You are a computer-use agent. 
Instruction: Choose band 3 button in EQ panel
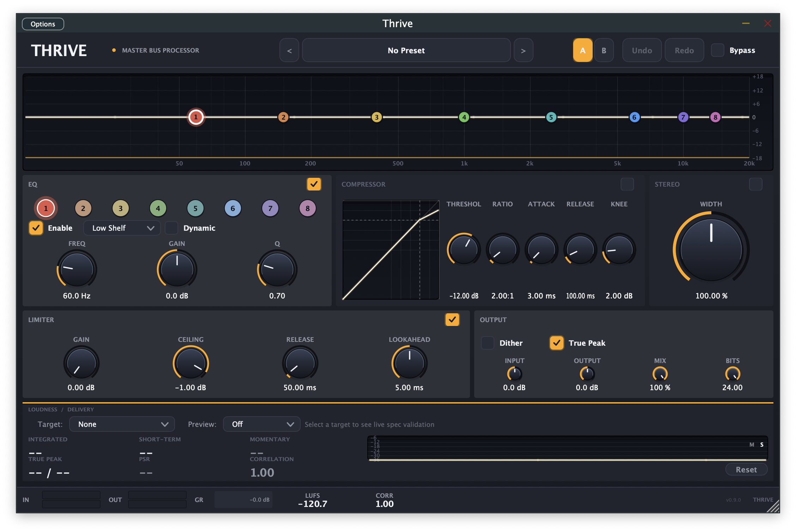(x=121, y=208)
